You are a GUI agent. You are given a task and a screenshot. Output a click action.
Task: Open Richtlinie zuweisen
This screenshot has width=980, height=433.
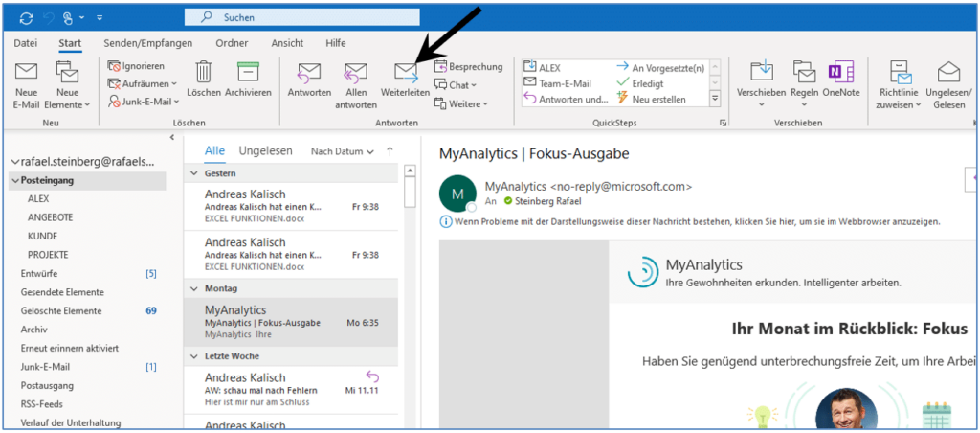pyautogui.click(x=900, y=85)
